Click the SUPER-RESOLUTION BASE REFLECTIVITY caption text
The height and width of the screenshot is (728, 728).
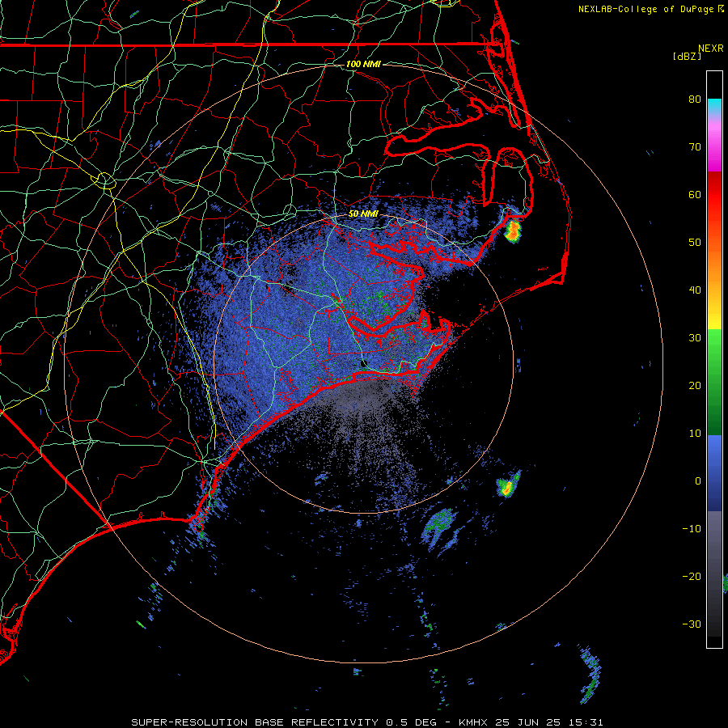coord(255,722)
